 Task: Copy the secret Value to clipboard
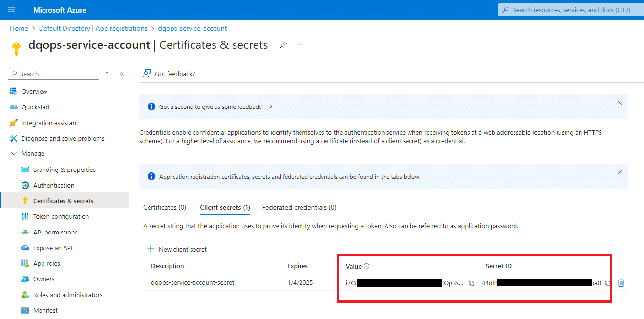[472, 283]
